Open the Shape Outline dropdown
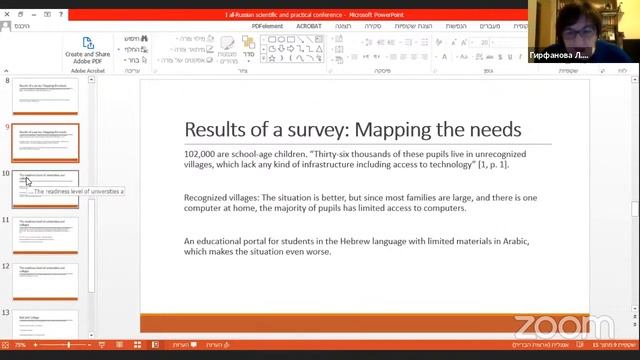The height and width of the screenshot is (360, 640). coord(192,49)
